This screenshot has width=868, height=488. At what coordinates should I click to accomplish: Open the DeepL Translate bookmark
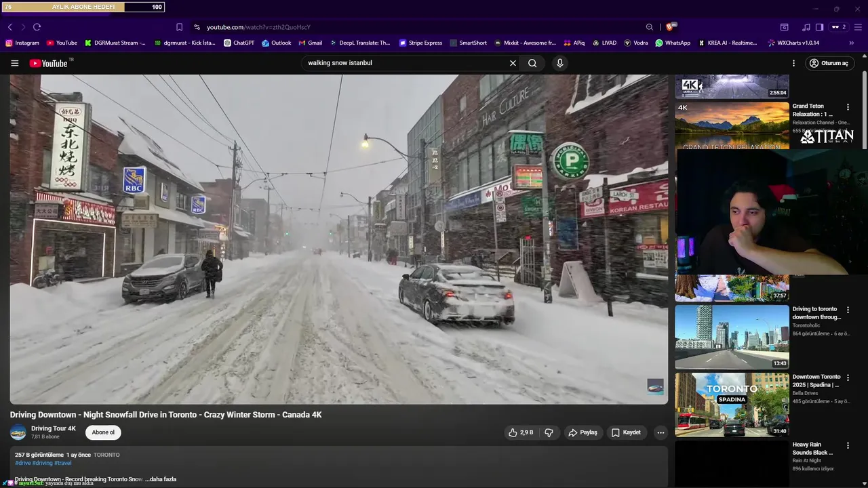point(360,43)
